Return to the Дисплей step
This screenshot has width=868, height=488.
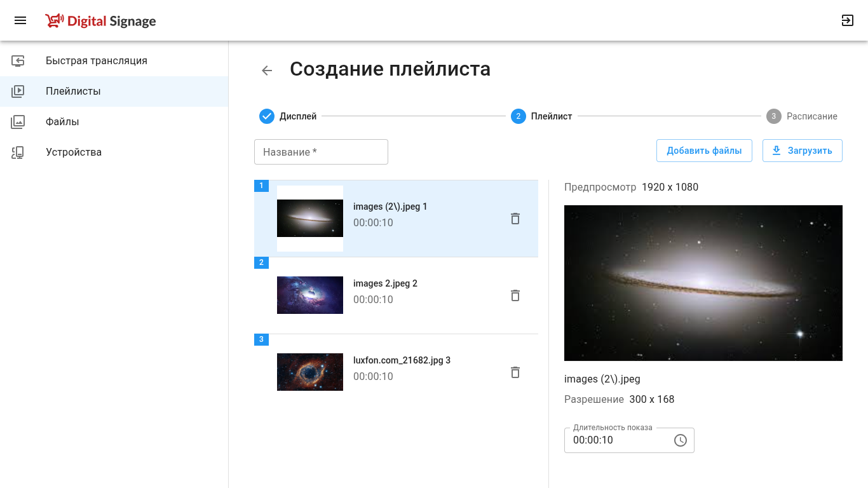pyautogui.click(x=288, y=116)
